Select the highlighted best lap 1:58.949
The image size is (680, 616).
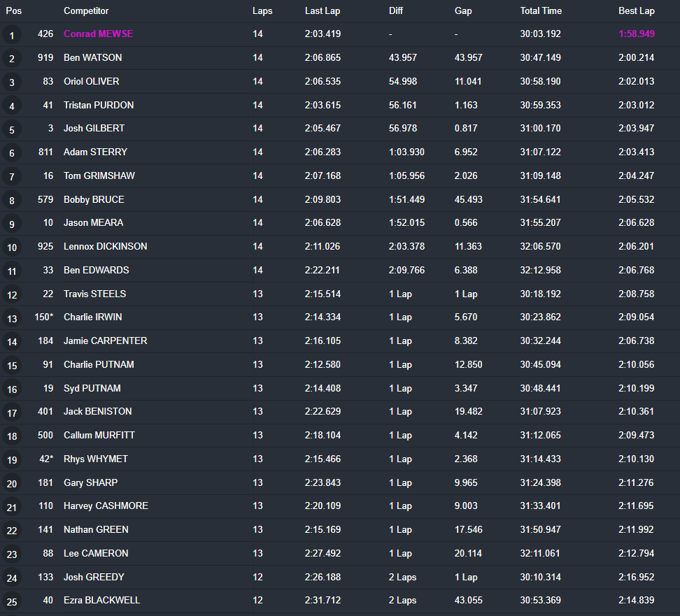tap(636, 34)
